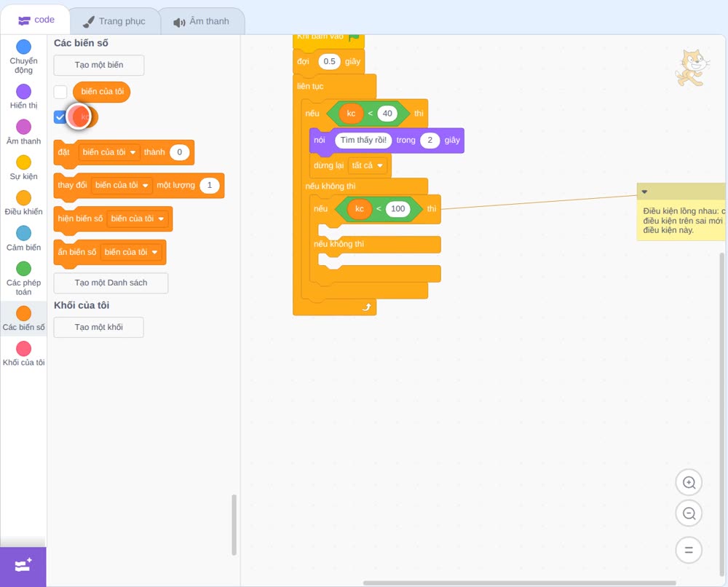
Task: Open the Điều khiển block category
Action: pyautogui.click(x=24, y=203)
